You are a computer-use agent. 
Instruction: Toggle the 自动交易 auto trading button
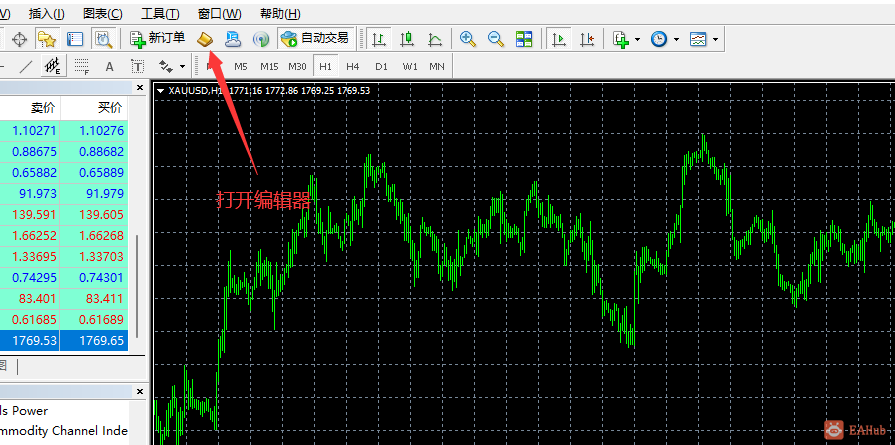(x=316, y=39)
